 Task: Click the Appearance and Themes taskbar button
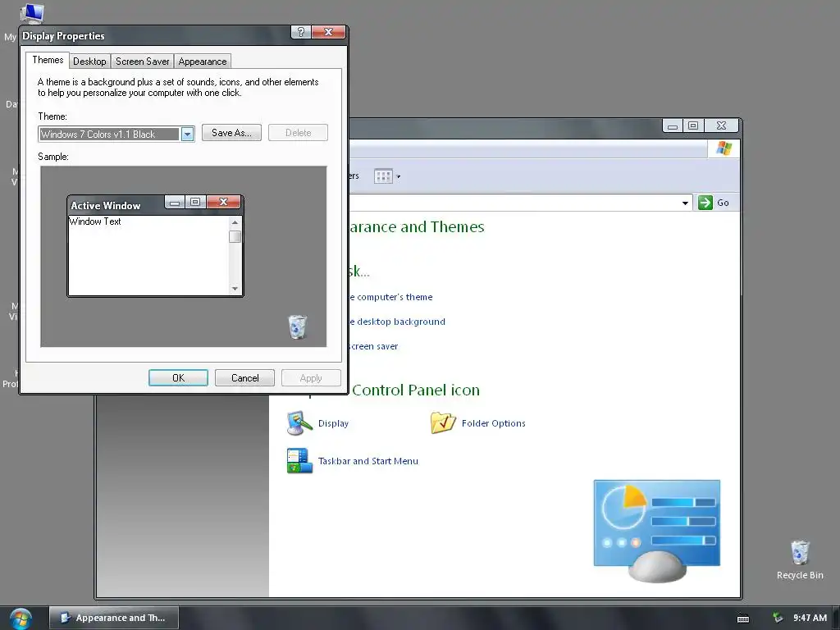pos(114,618)
